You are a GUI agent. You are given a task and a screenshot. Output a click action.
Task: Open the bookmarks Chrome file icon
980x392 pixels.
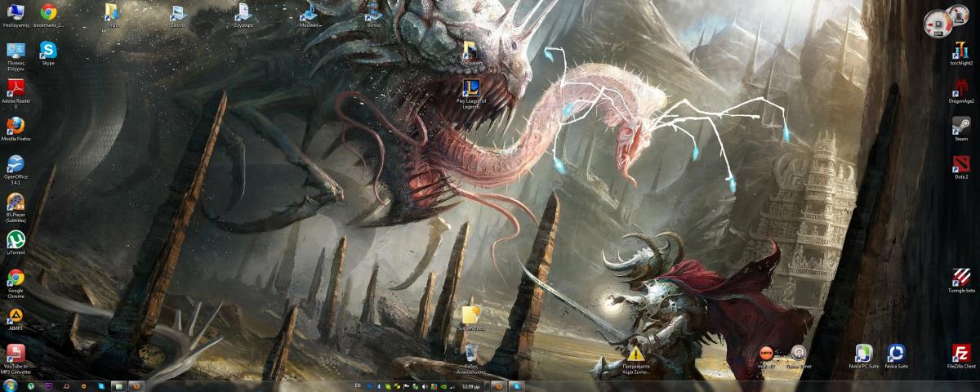(49, 16)
